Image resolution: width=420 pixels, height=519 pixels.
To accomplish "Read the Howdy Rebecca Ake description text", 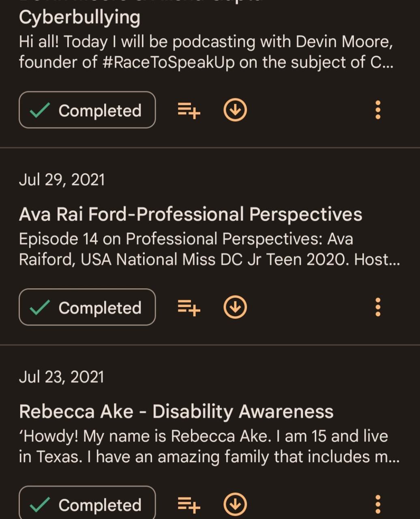I will pyautogui.click(x=209, y=446).
